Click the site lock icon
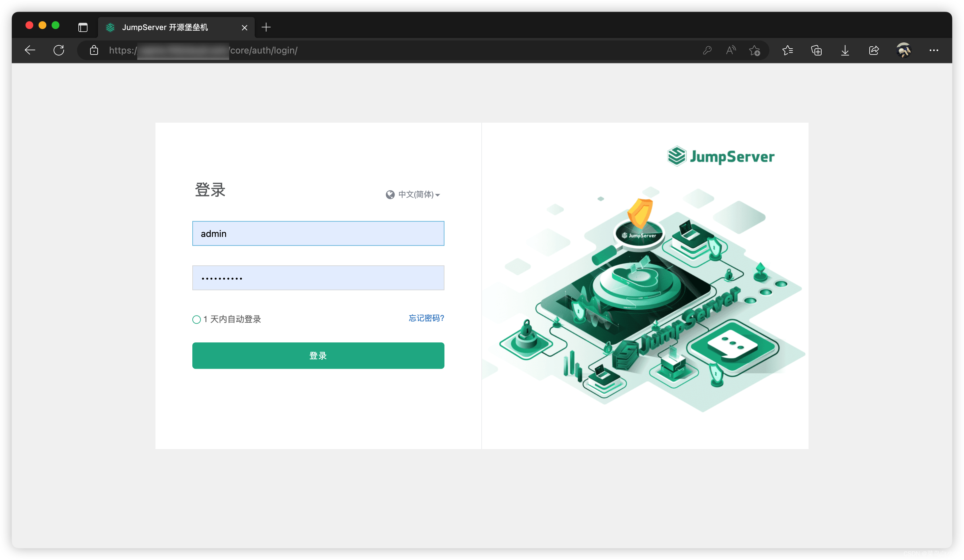This screenshot has height=560, width=964. coord(94,50)
